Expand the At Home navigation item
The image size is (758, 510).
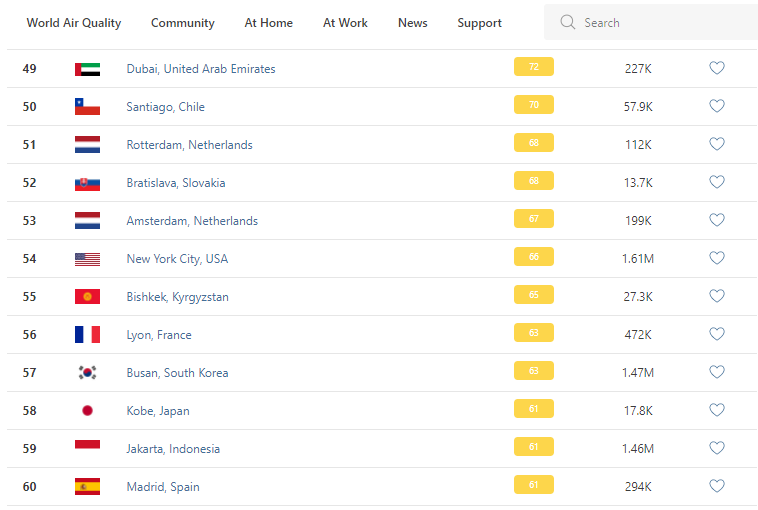tap(269, 23)
